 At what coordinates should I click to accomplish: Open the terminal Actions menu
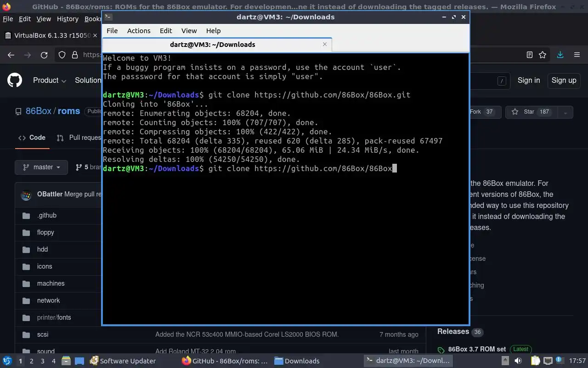pos(139,30)
